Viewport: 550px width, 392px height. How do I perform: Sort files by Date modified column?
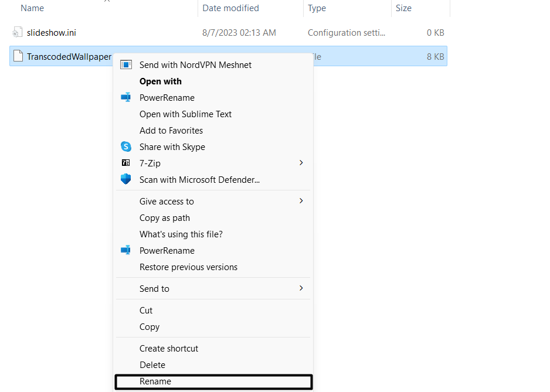tap(230, 8)
